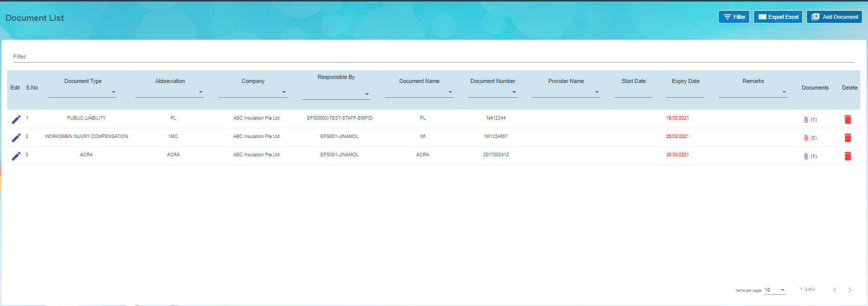Screen dimensions: 868x306
Task: Open attachments for PUBLIC LIABILITY row
Action: tap(806, 120)
